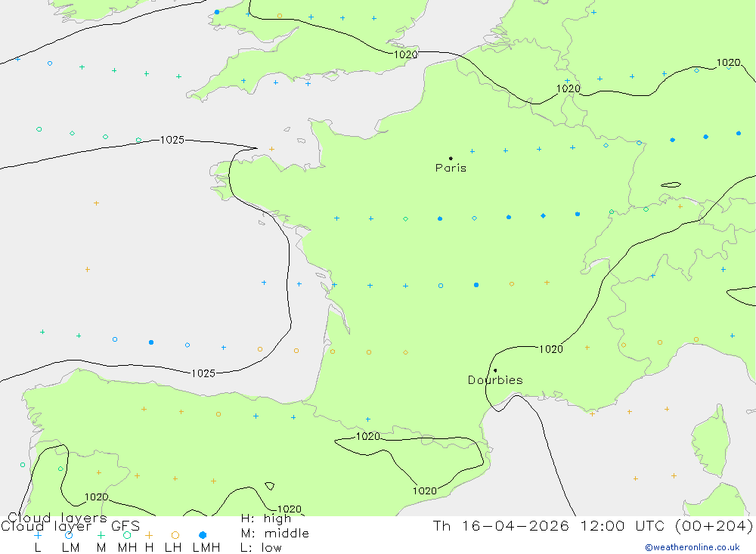756x554 pixels.
Task: Click the 1025 isobar label north of Spain
Action: (x=203, y=373)
